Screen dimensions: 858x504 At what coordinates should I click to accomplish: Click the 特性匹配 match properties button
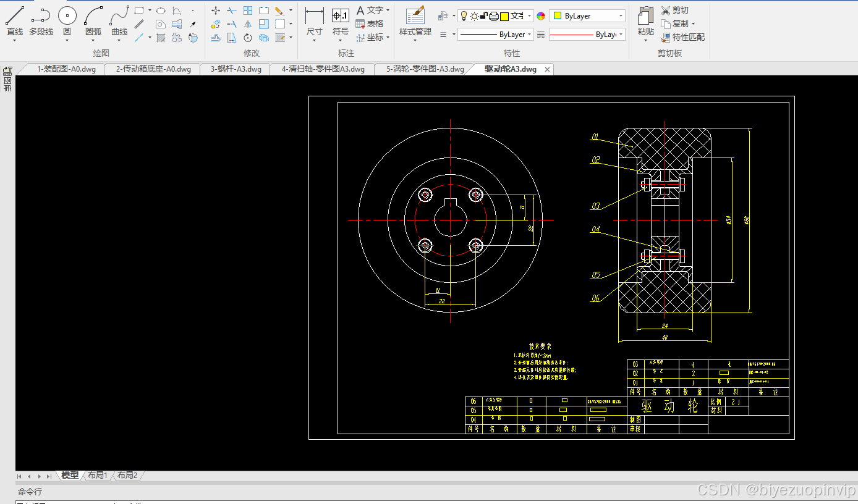(683, 38)
